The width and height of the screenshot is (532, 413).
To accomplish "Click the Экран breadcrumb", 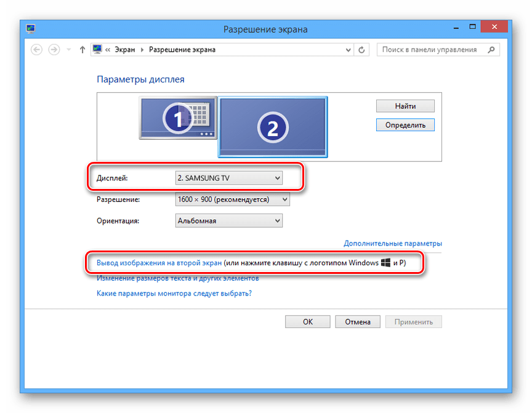I will [x=124, y=50].
